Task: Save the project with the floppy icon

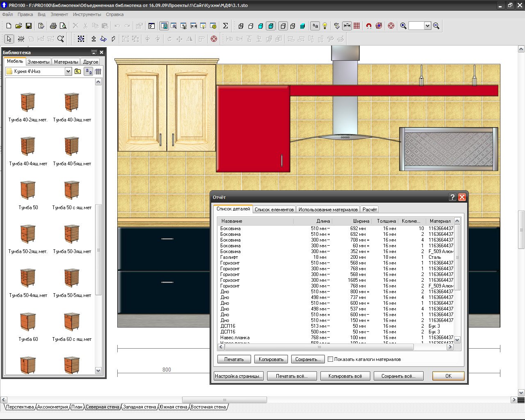Action: 28,26
